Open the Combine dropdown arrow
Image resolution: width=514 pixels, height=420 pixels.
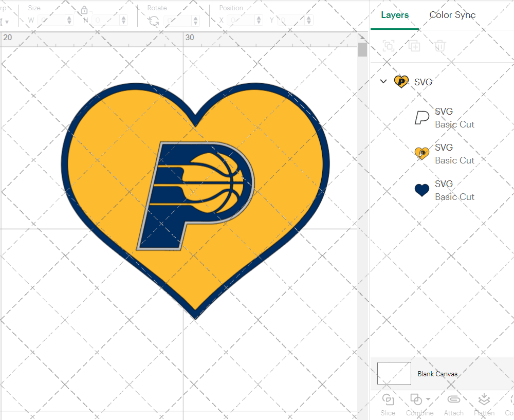point(428,399)
